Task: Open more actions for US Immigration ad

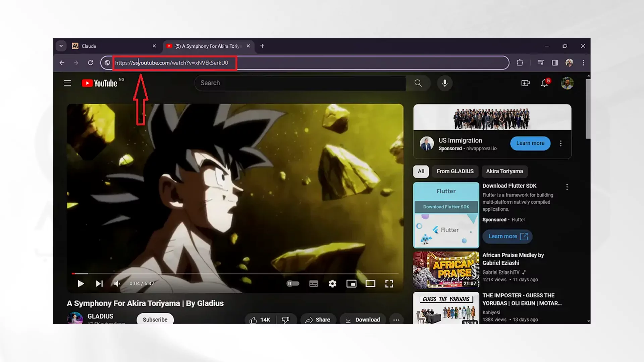Action: (561, 143)
